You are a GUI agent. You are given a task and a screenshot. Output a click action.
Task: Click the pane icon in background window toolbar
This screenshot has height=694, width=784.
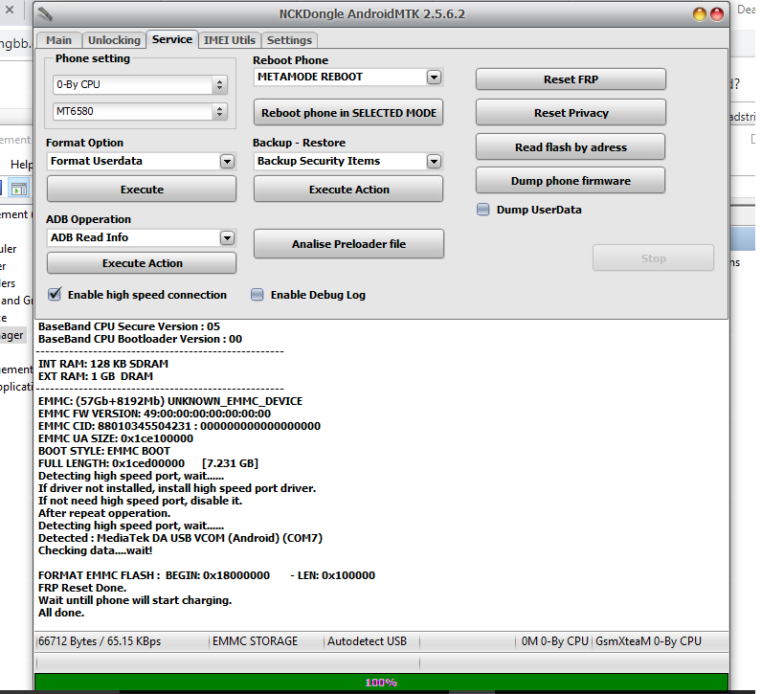click(x=19, y=189)
